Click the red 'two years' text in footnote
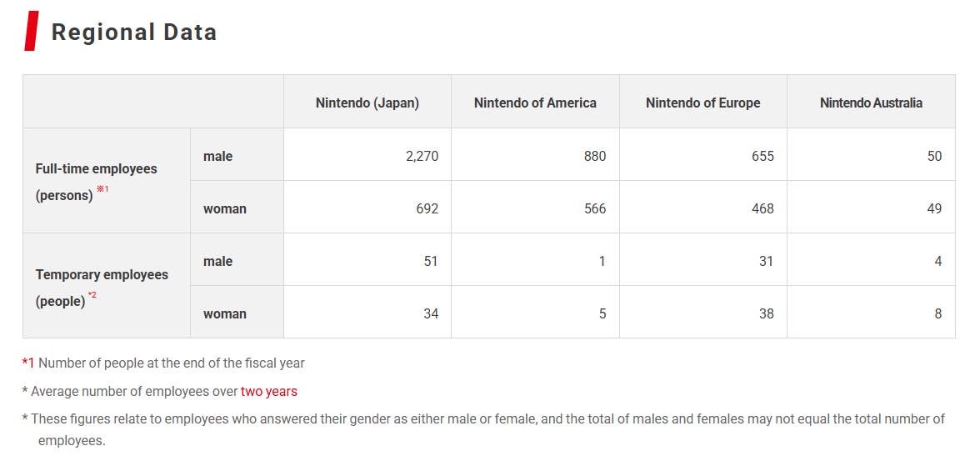The height and width of the screenshot is (476, 980). click(x=268, y=392)
